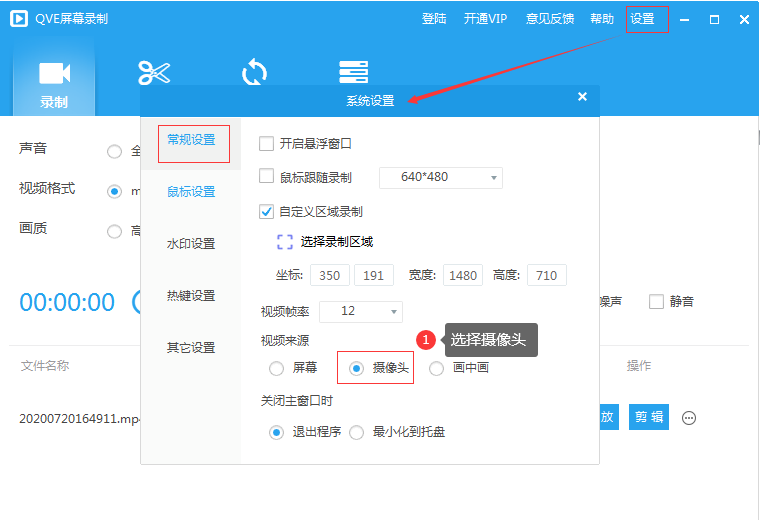
Task: Click the QVE app logo icon
Action: tap(20, 19)
